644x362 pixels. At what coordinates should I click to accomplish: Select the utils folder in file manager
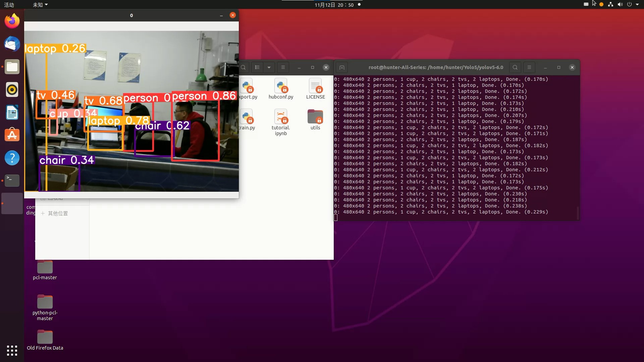coord(315,120)
